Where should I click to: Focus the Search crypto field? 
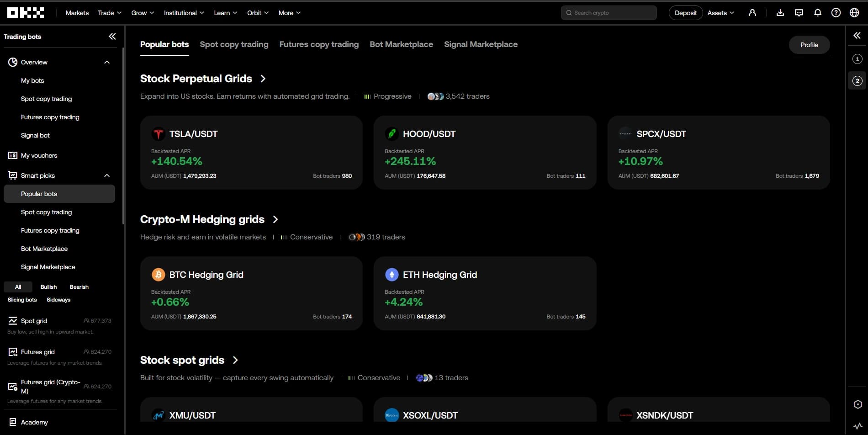pos(609,13)
